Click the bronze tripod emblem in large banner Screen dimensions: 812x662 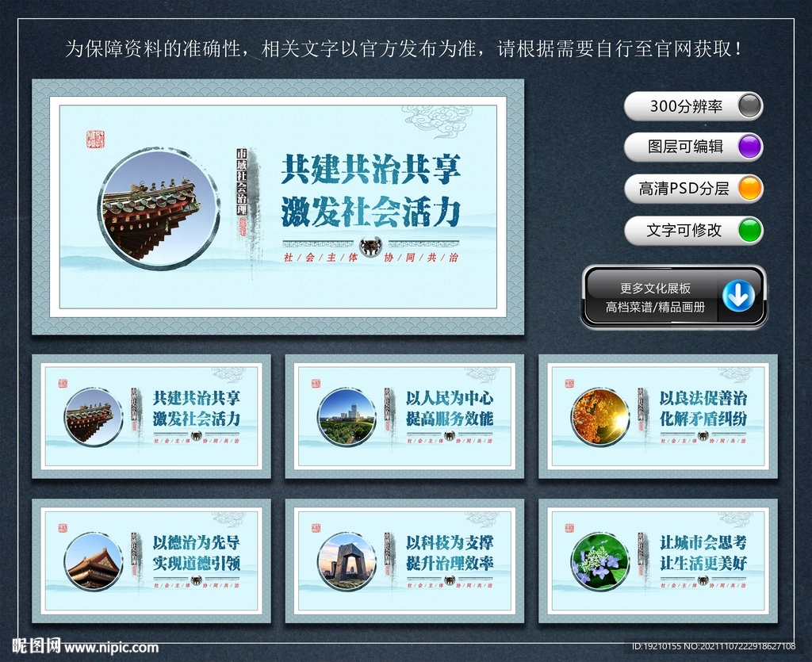point(371,247)
